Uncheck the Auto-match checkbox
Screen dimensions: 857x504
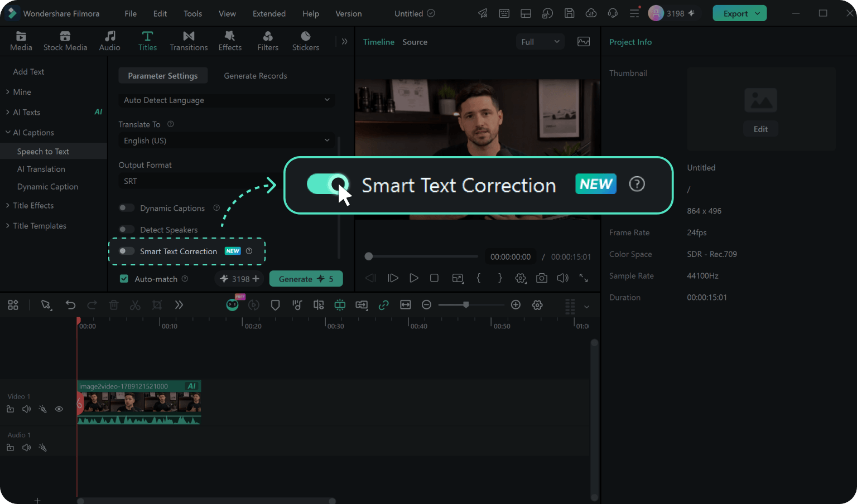pos(124,279)
